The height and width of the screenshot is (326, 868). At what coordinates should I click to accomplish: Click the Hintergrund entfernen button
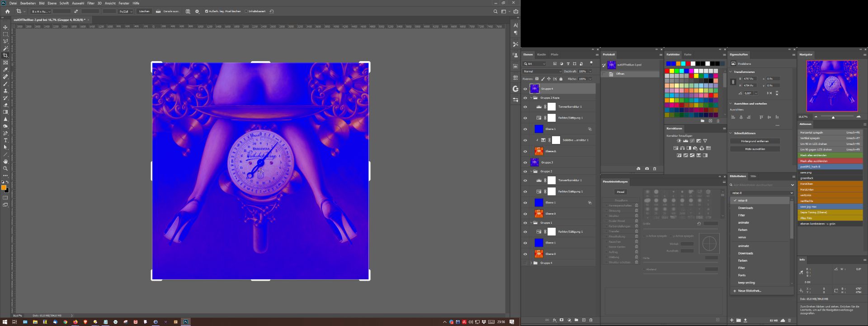tap(755, 141)
